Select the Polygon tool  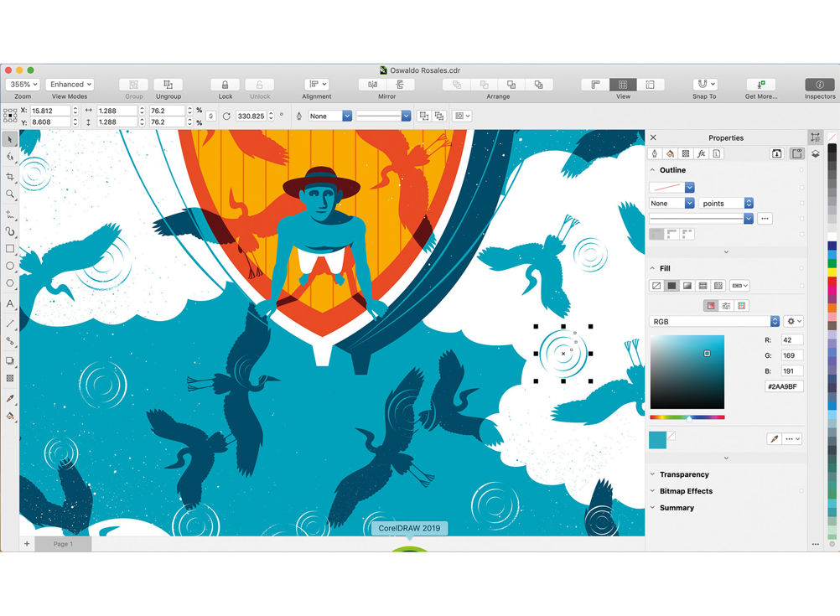coord(10,282)
